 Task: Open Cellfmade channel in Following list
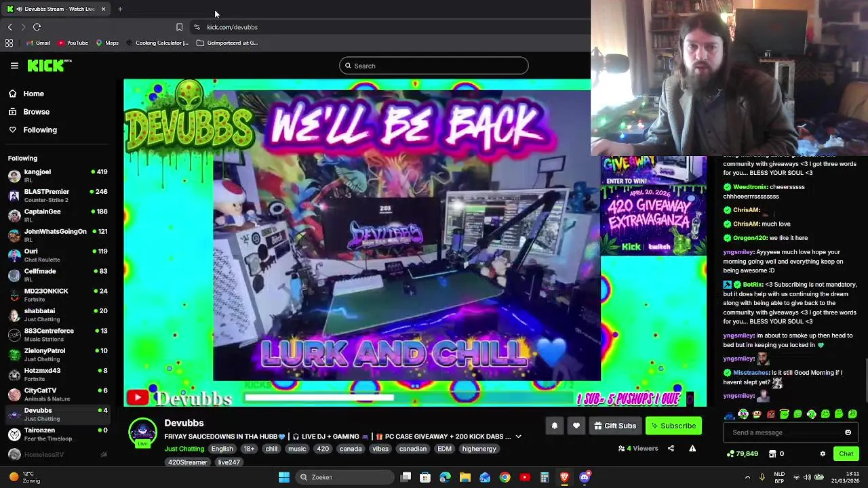click(x=58, y=275)
